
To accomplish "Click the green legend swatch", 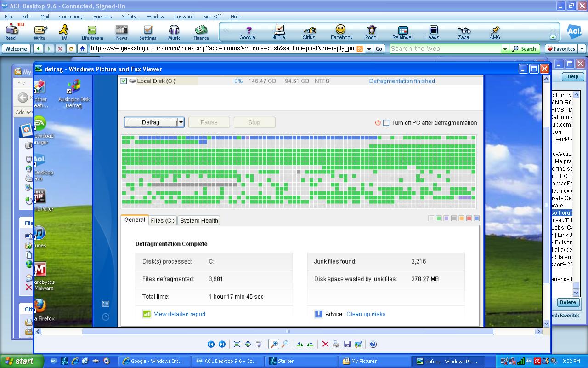I will click(x=439, y=218).
